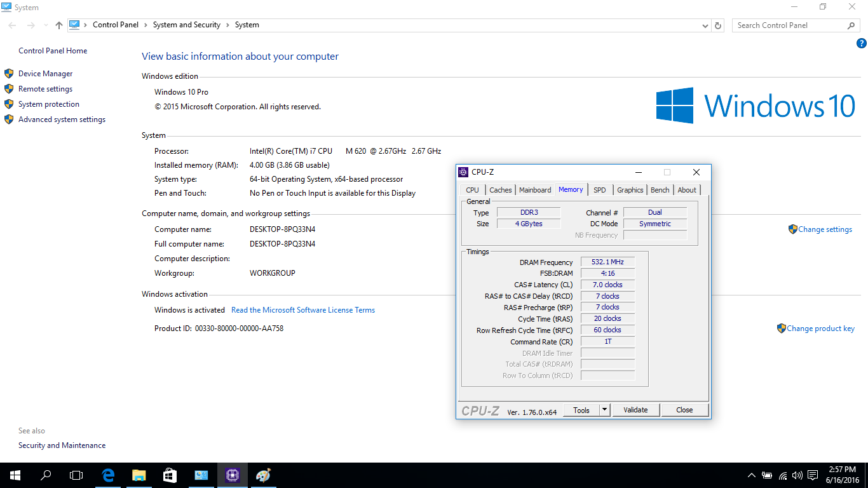The image size is (868, 488).
Task: Click the Row Refresh value 60 clocks
Action: tap(607, 330)
